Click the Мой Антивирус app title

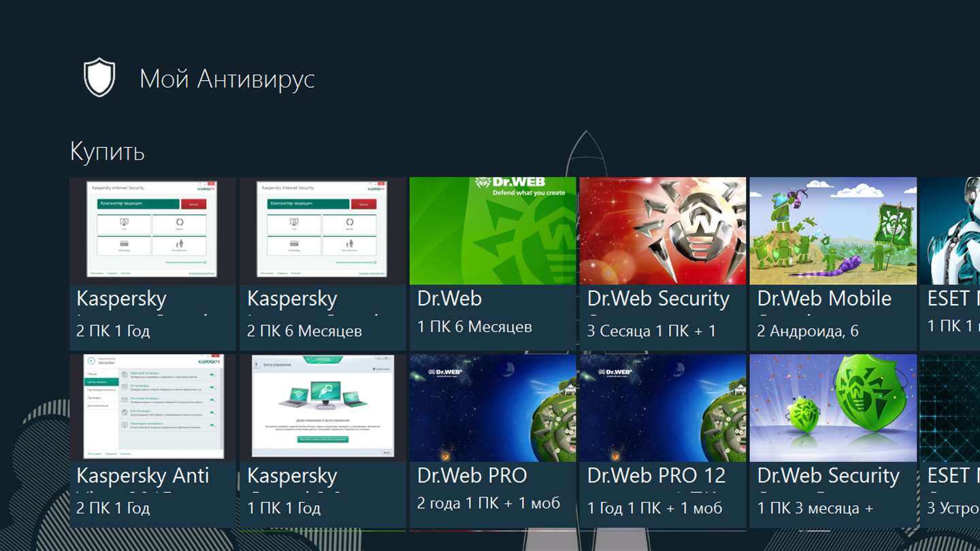pos(227,79)
